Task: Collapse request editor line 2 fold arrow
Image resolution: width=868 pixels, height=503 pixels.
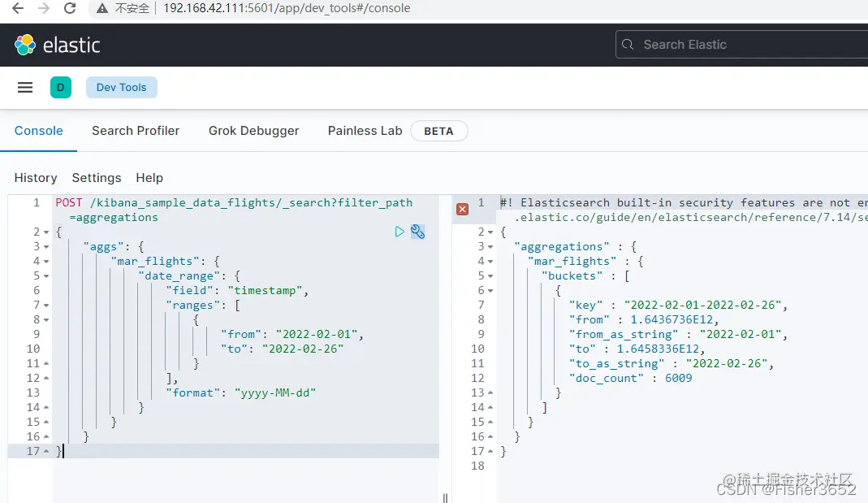Action: [46, 232]
